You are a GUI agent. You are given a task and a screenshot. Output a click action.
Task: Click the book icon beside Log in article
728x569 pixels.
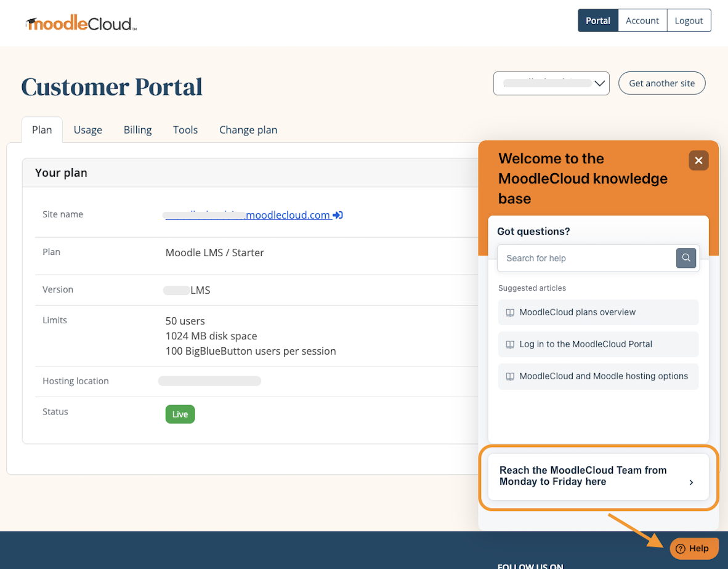pyautogui.click(x=510, y=344)
